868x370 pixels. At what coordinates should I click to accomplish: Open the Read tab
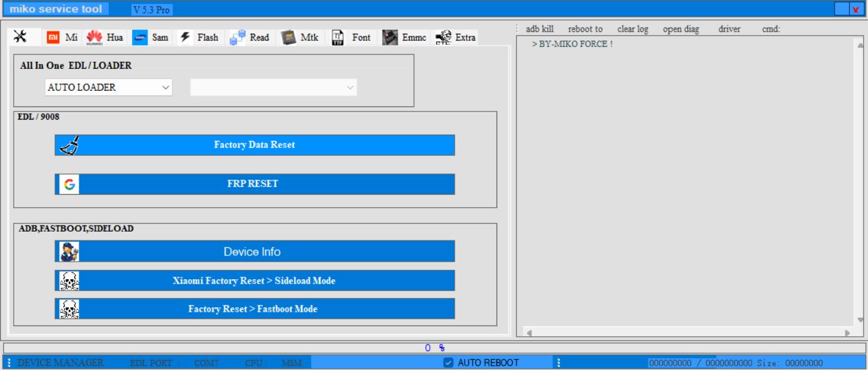point(250,38)
